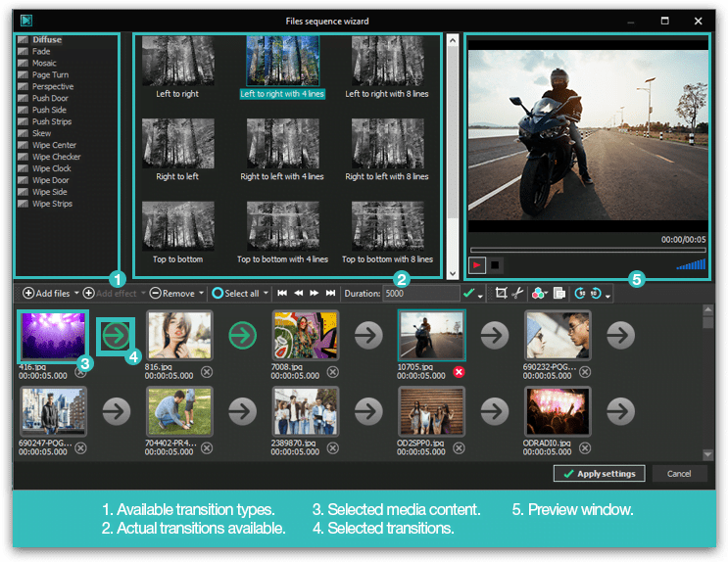Rotate 90 degrees clockwise icon
Screen dimensions: 728x562
point(580,294)
